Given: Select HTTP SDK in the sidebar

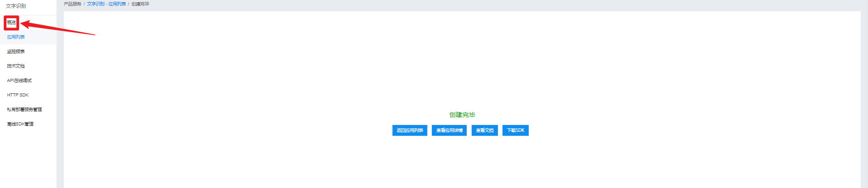Looking at the screenshot, I should point(18,95).
